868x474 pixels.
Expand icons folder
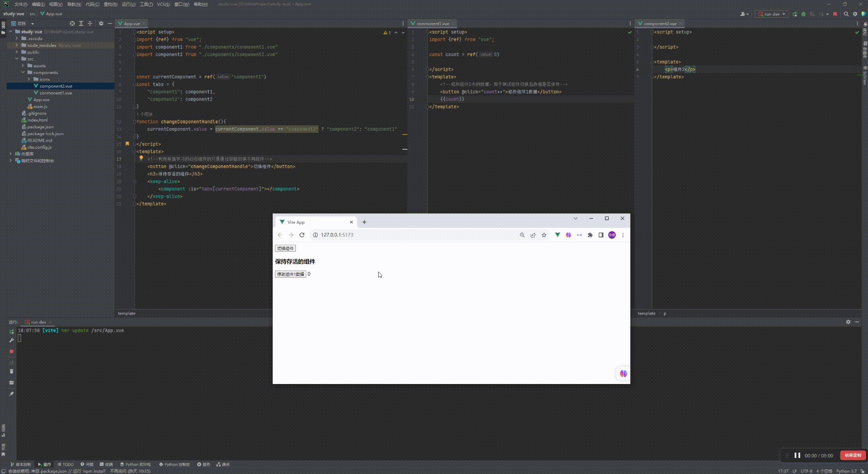click(x=29, y=79)
